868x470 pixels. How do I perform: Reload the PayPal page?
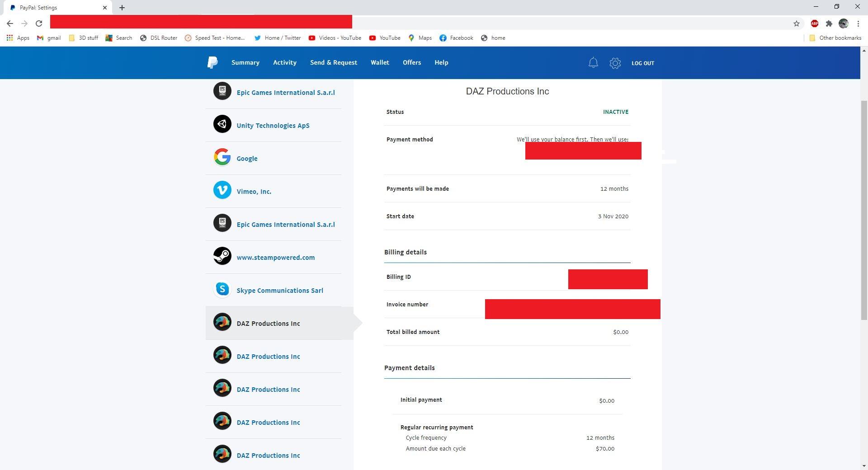[39, 23]
